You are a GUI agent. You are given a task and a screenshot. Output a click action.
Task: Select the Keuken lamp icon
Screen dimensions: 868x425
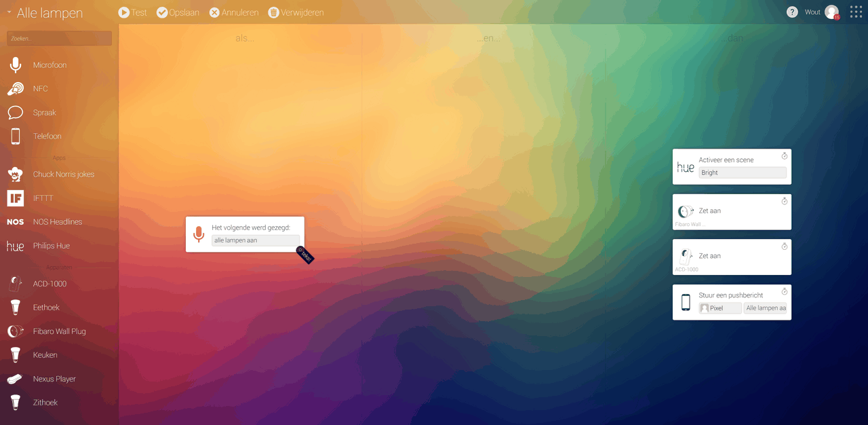coord(16,355)
